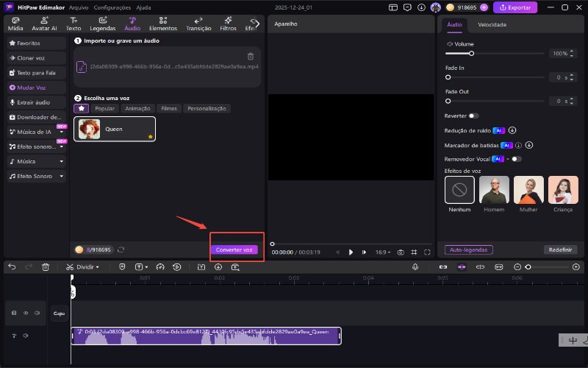588x368 pixels.
Task: Enable the Removedor Vocal switch
Action: 517,158
